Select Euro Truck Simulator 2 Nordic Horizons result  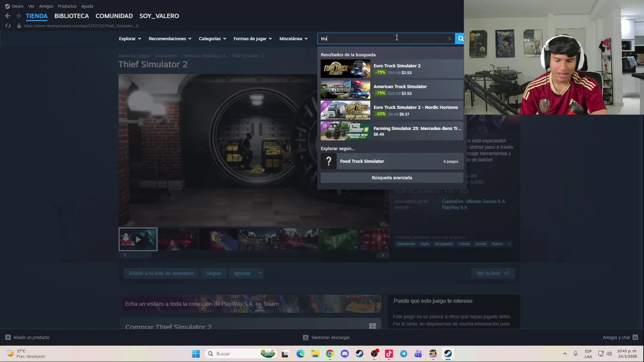(391, 111)
